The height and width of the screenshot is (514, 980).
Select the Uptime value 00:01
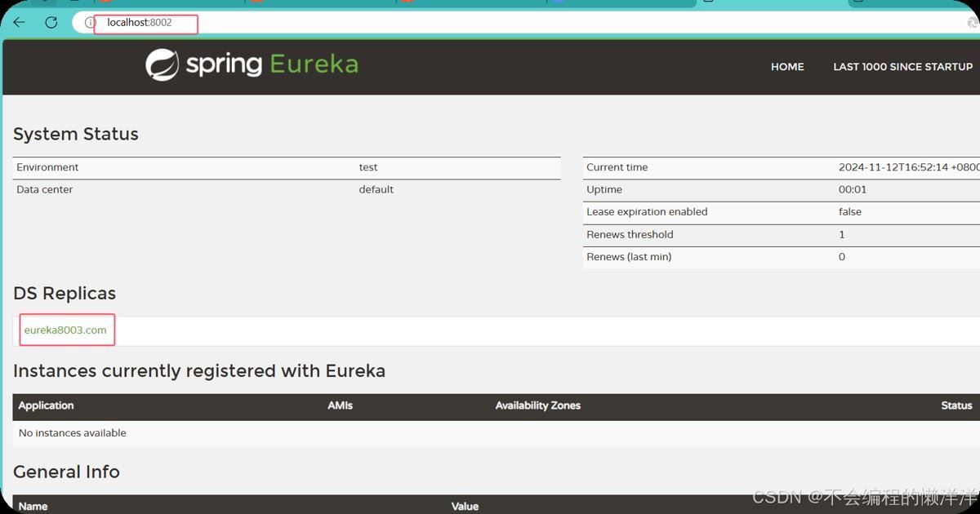click(x=853, y=189)
